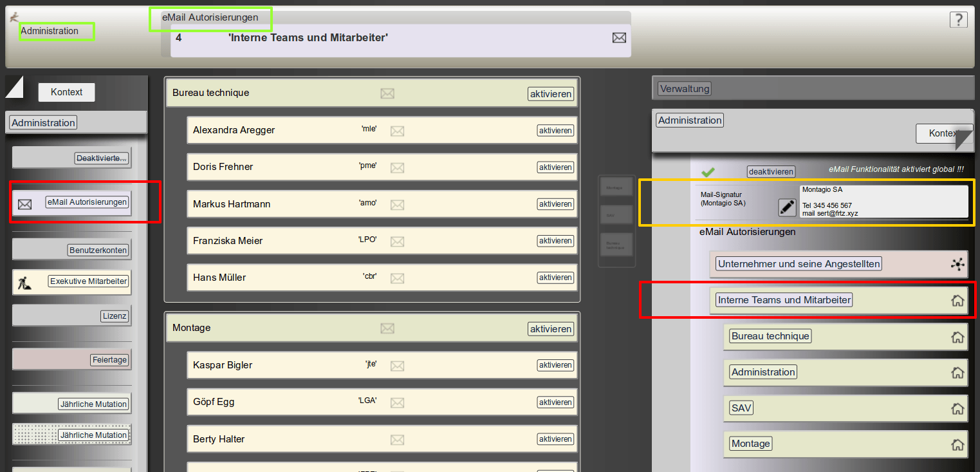Click house icon next to Bureau technique
The image size is (980, 472).
coord(957,337)
